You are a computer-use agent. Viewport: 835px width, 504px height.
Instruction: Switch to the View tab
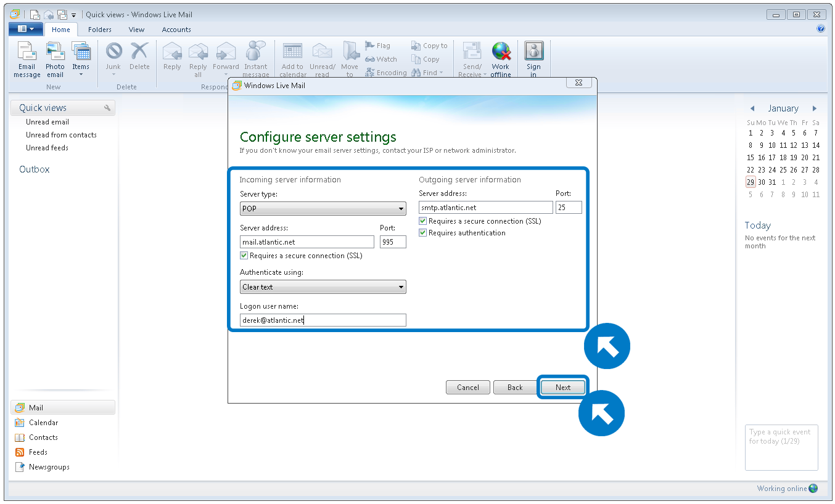pos(137,30)
